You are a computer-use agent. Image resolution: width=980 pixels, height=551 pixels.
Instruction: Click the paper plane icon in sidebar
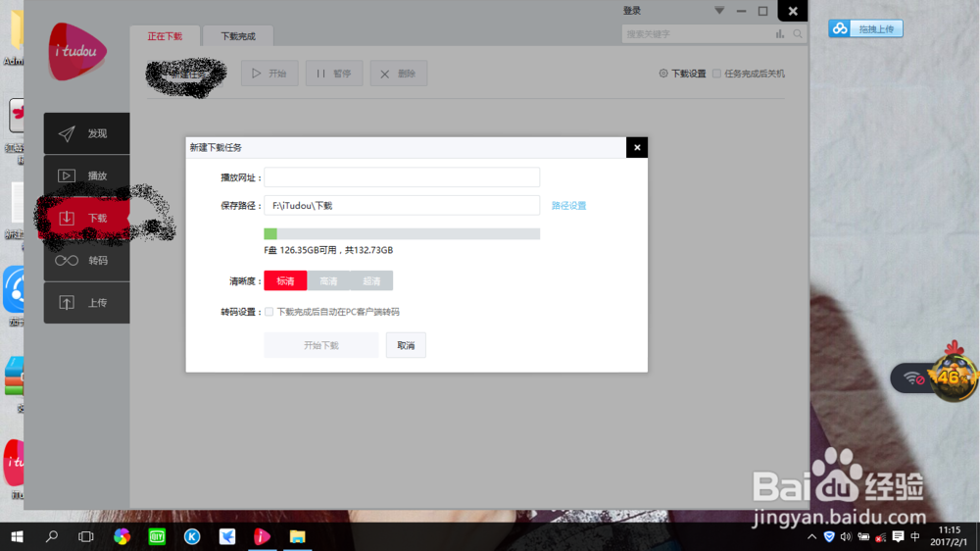[x=67, y=133]
